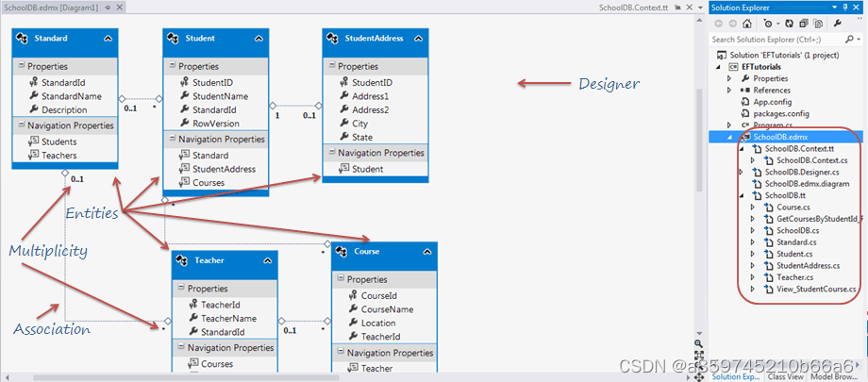This screenshot has width=868, height=382.
Task: Expand the Properties node in Solution Explorer
Action: (729, 78)
